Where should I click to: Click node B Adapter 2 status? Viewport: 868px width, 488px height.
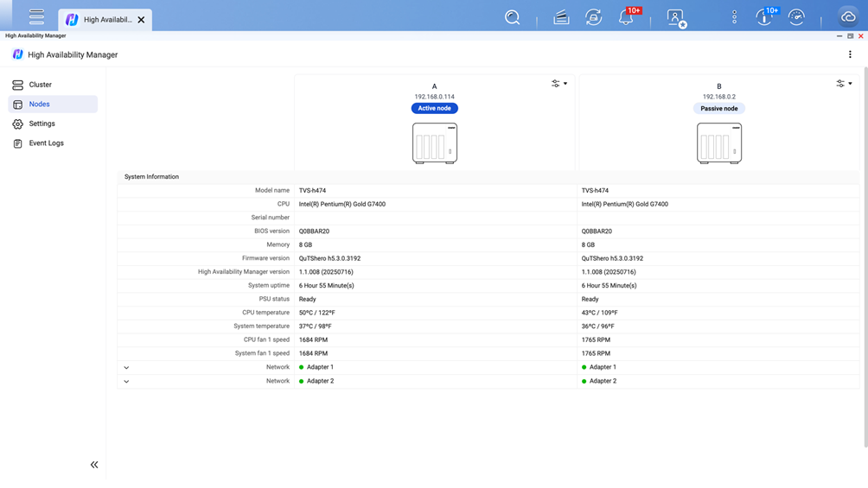(x=598, y=381)
